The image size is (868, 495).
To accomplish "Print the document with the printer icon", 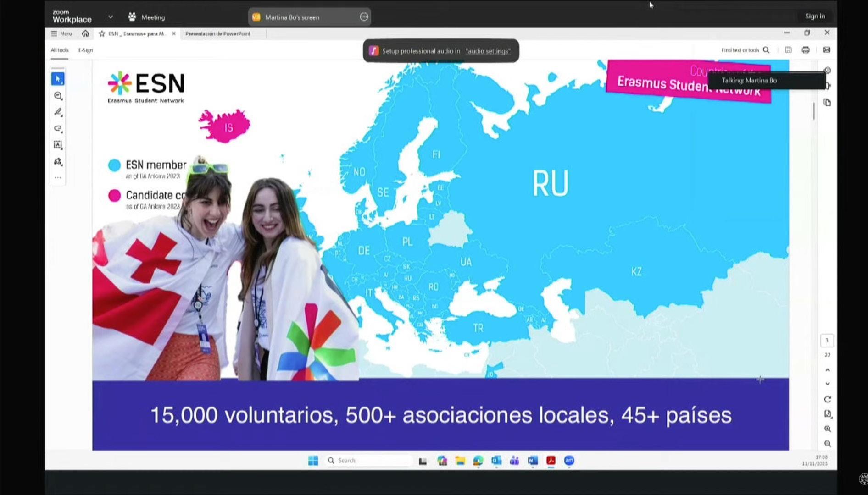I will (806, 50).
